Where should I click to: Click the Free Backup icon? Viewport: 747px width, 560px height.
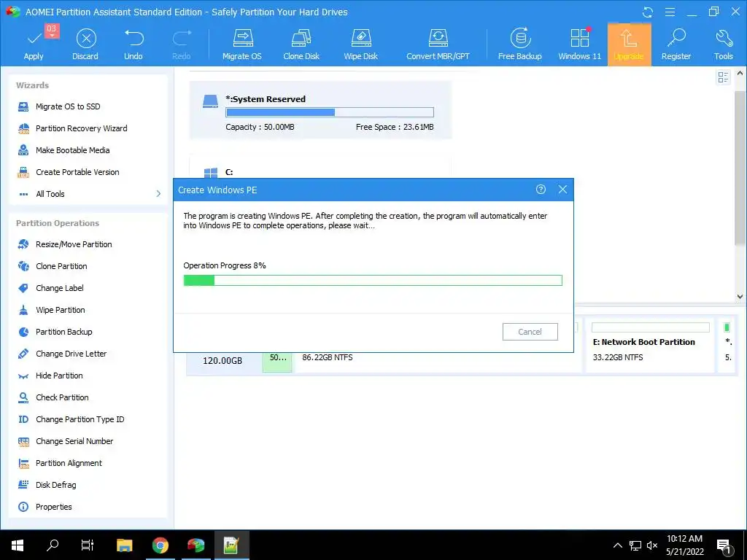point(520,38)
